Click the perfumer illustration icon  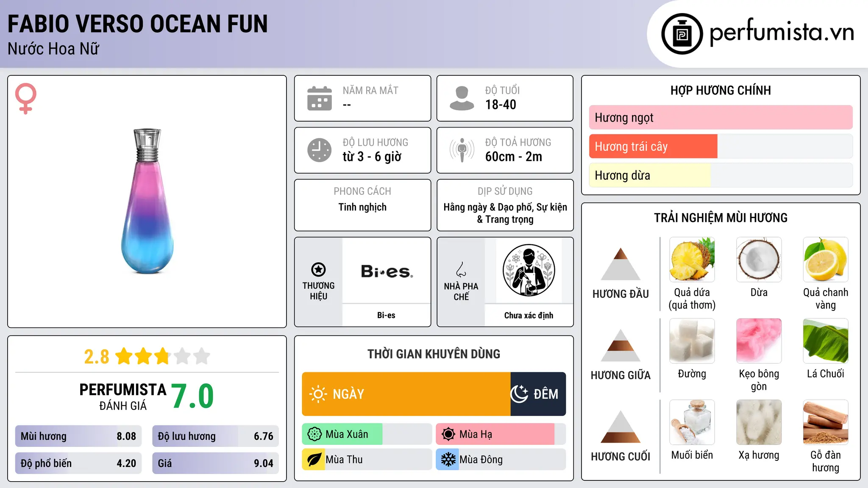click(x=529, y=270)
